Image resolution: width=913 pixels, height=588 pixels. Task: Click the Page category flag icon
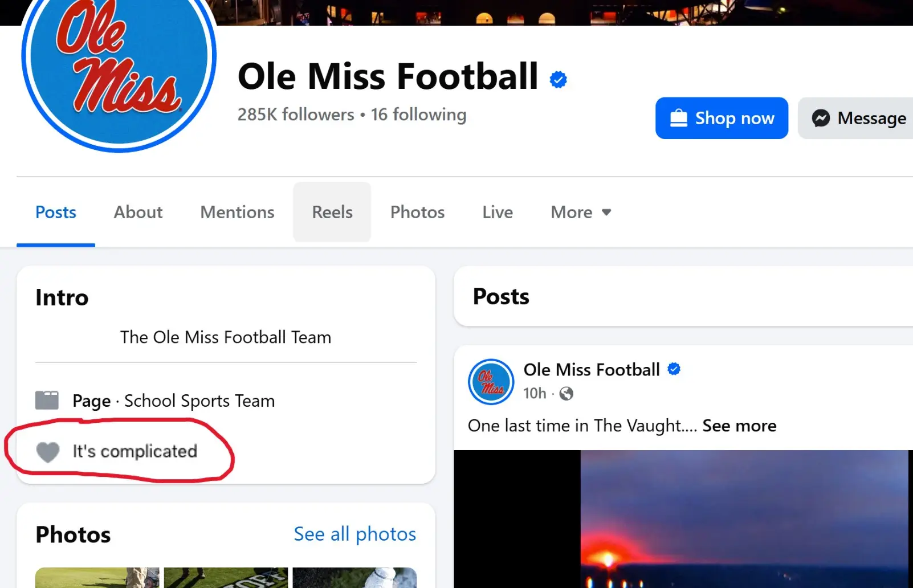(x=47, y=401)
